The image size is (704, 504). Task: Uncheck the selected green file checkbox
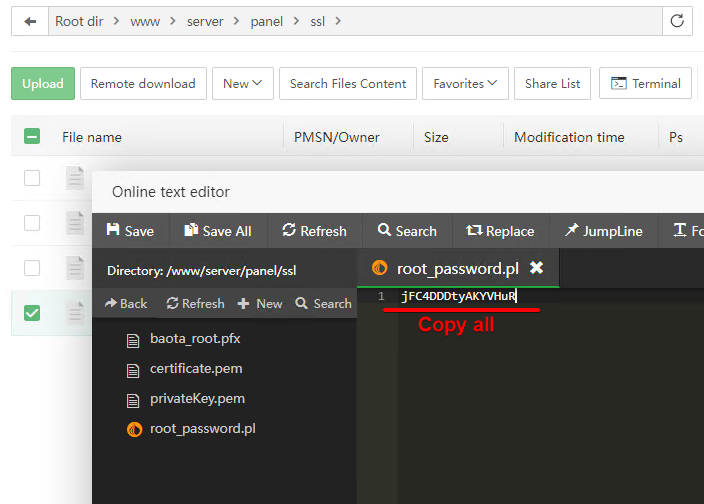pyautogui.click(x=32, y=313)
